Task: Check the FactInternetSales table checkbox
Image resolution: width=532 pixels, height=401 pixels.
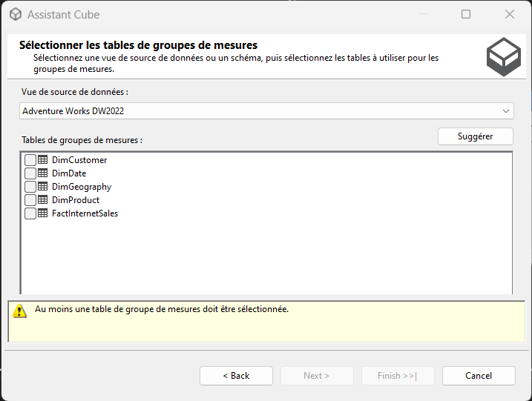Action: pos(30,213)
